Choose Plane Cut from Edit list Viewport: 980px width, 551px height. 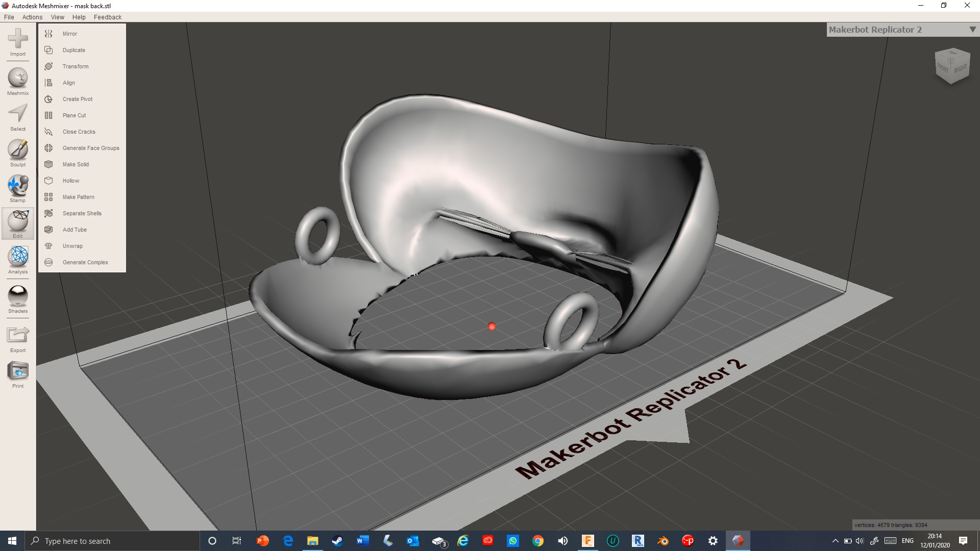[x=74, y=115]
